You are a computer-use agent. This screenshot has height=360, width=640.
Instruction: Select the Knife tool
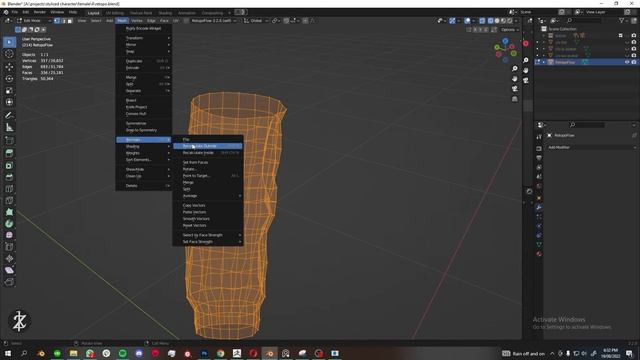[9, 200]
